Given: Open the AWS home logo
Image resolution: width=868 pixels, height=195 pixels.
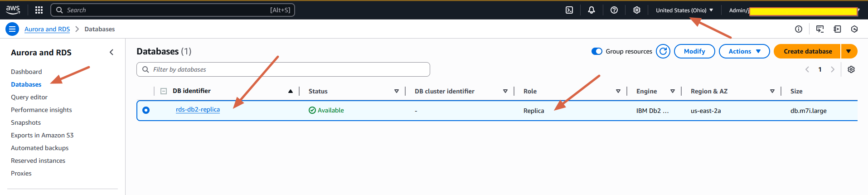Looking at the screenshot, I should (x=13, y=10).
